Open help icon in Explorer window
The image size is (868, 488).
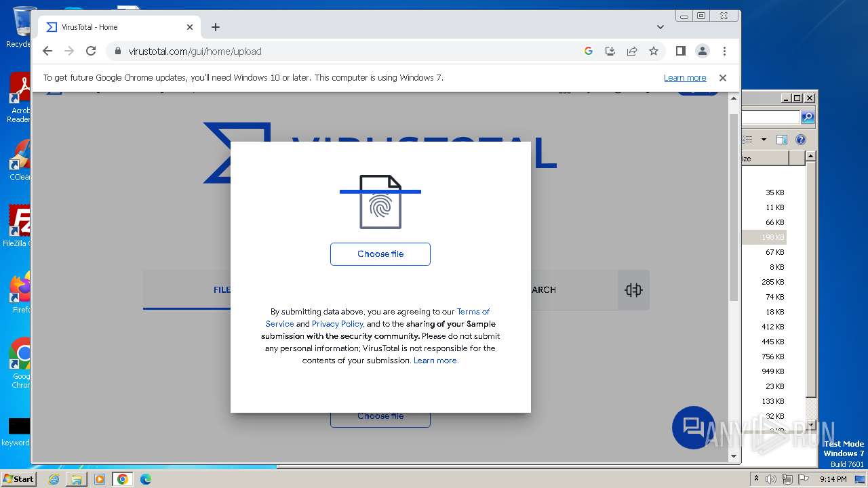[x=801, y=140]
